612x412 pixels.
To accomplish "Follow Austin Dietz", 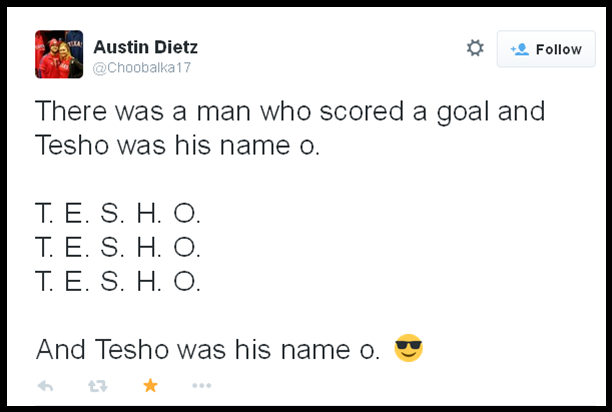I will click(546, 49).
